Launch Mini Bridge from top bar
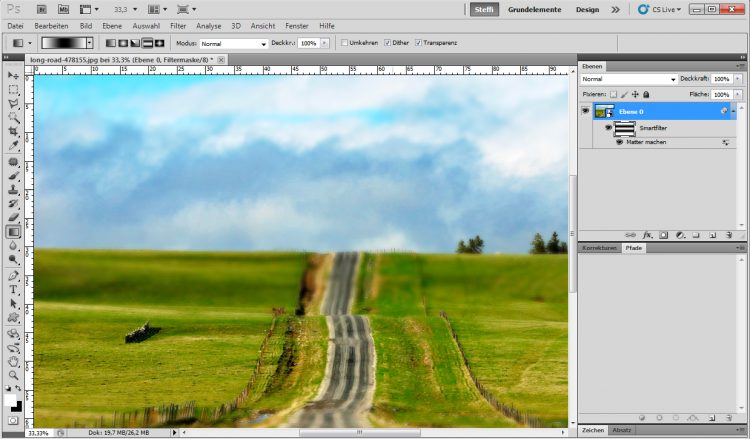This screenshot has width=750, height=439. tap(64, 9)
